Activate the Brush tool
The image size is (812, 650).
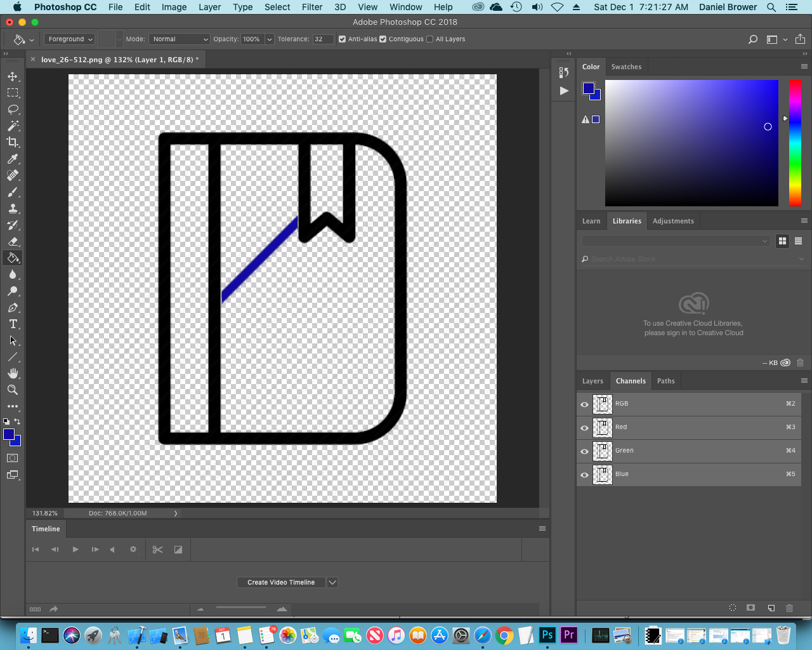[x=13, y=192]
